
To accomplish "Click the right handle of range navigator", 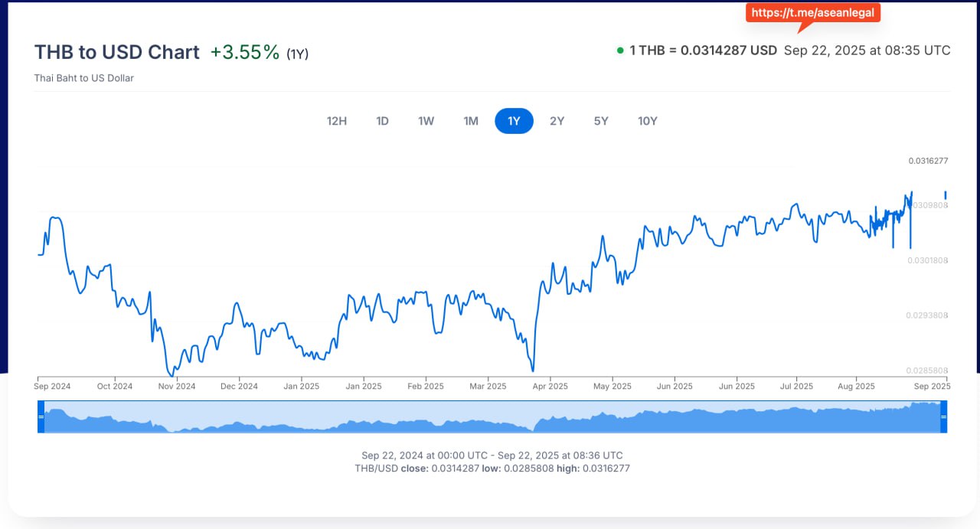I will pos(943,416).
